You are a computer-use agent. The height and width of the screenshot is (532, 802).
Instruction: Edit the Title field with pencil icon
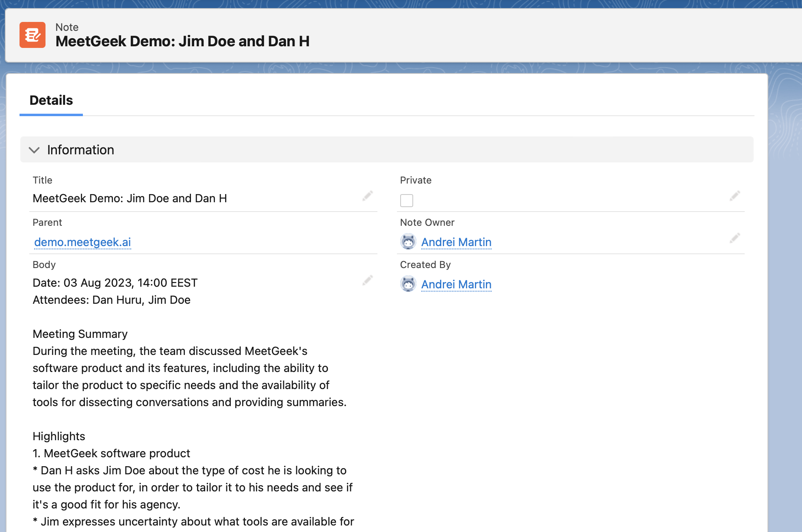click(367, 196)
